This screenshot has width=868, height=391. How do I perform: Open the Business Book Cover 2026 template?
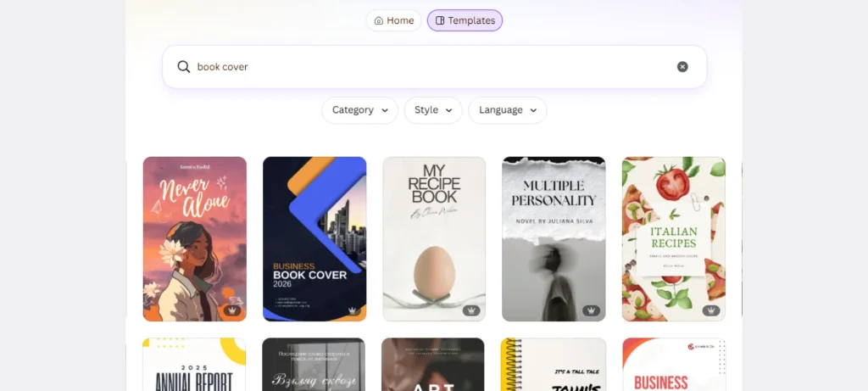[314, 238]
